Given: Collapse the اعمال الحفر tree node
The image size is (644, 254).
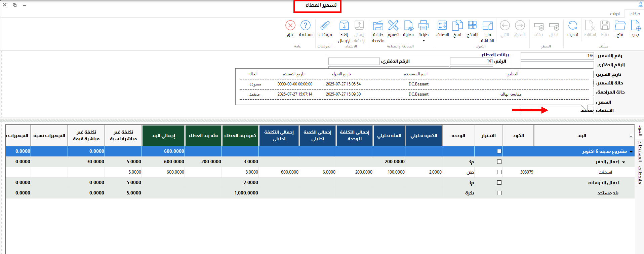Looking at the screenshot, I should click(624, 162).
